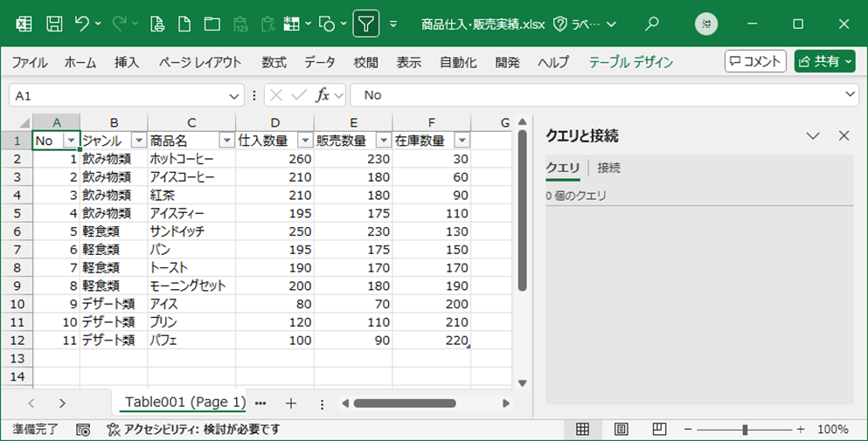Viewport: 868px width, 441px height.
Task: Click the zoom slider handle in status bar
Action: [x=744, y=429]
